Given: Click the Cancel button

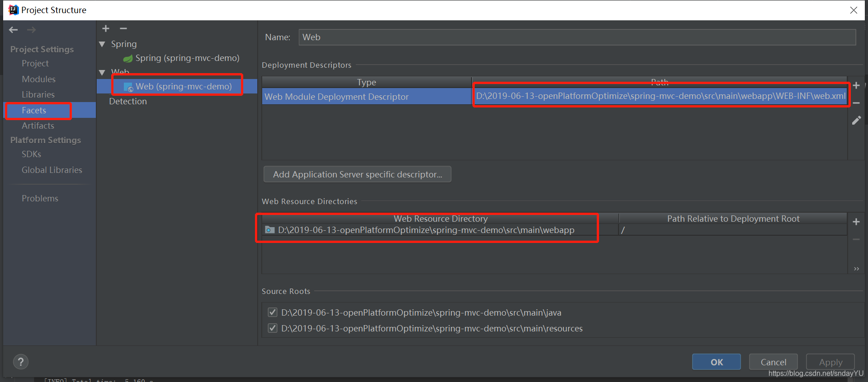Looking at the screenshot, I should 774,362.
